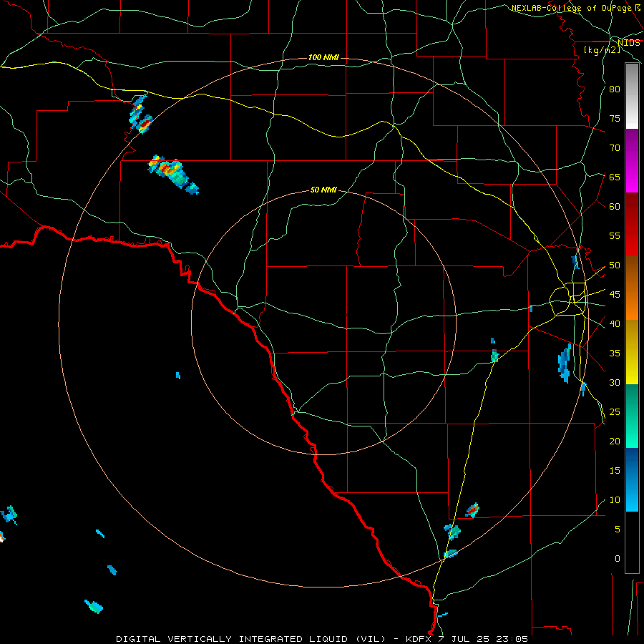Pick the green segment of the VIL color bar

[x=632, y=416]
